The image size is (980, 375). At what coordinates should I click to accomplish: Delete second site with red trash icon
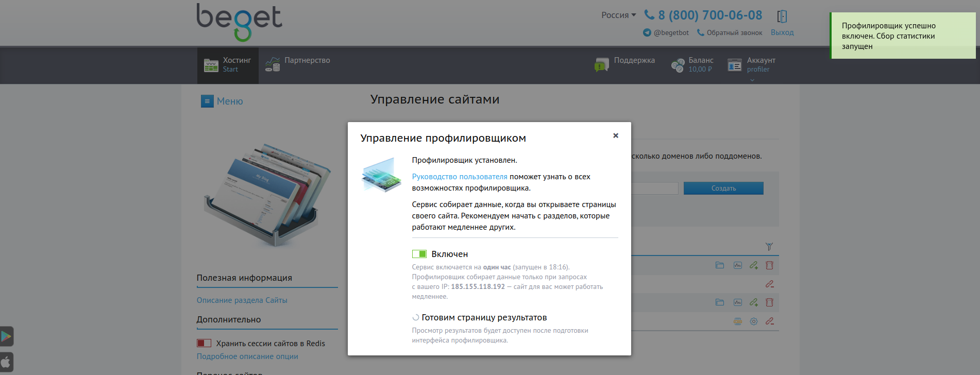coord(769,302)
